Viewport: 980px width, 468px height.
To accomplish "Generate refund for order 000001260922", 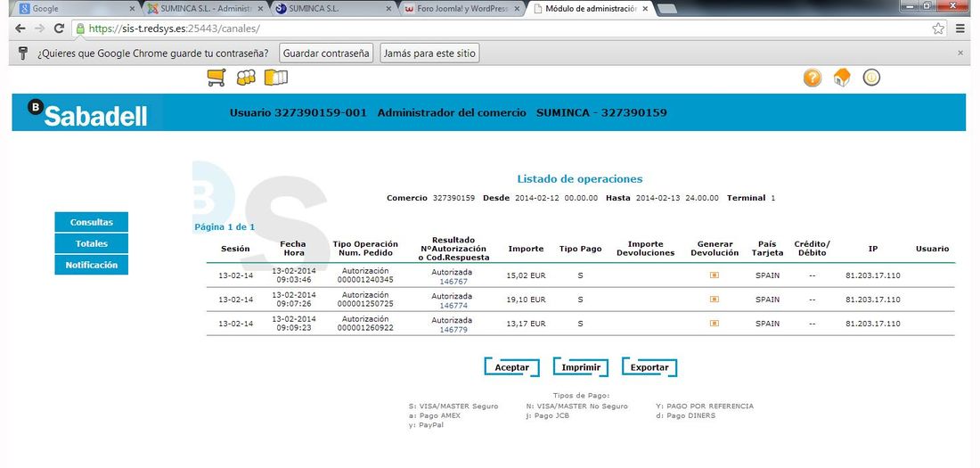I will (715, 323).
